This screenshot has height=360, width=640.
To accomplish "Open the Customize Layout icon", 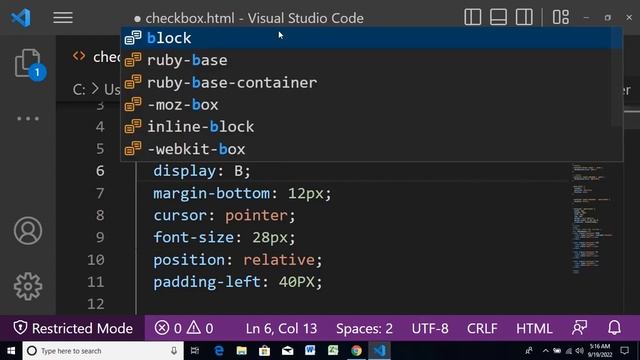I will [561, 18].
